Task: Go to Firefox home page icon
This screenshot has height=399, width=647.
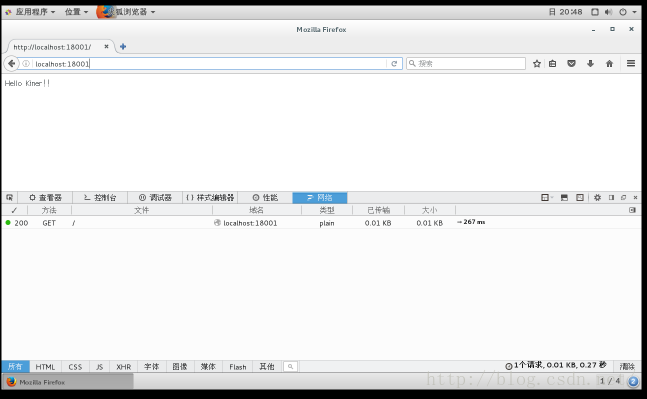Action: pos(609,64)
